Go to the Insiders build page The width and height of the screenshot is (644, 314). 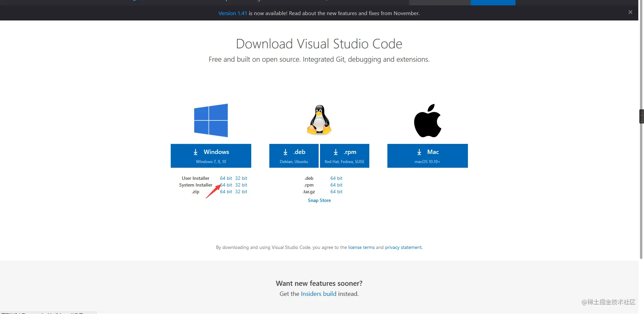(x=319, y=294)
